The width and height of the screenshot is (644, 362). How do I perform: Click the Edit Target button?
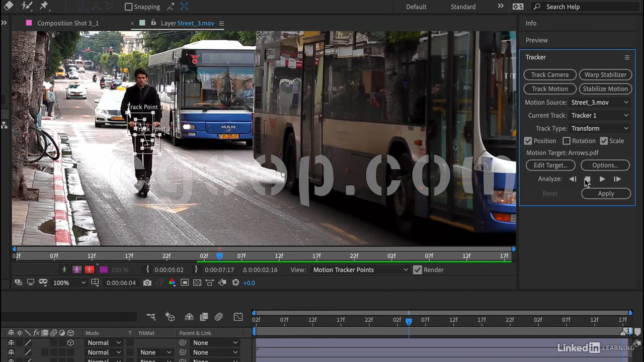(x=550, y=165)
